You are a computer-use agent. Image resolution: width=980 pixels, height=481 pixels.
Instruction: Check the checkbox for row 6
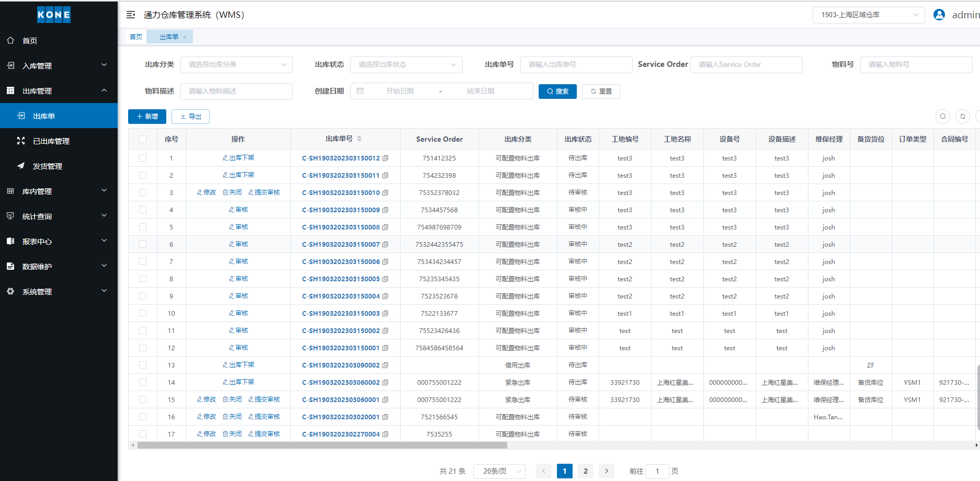(x=143, y=244)
